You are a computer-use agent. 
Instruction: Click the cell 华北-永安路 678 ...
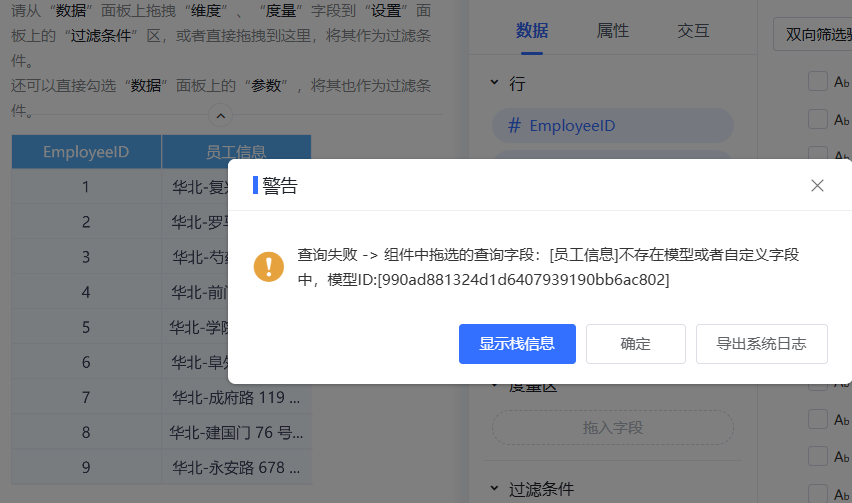pos(236,467)
